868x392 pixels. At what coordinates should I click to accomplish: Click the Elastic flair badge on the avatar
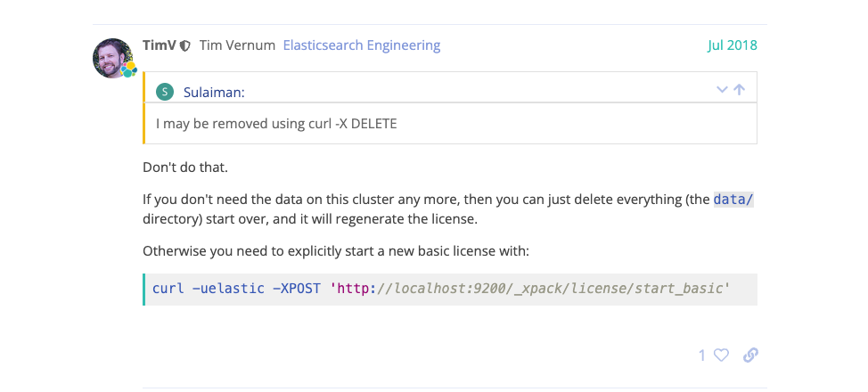coord(128,69)
